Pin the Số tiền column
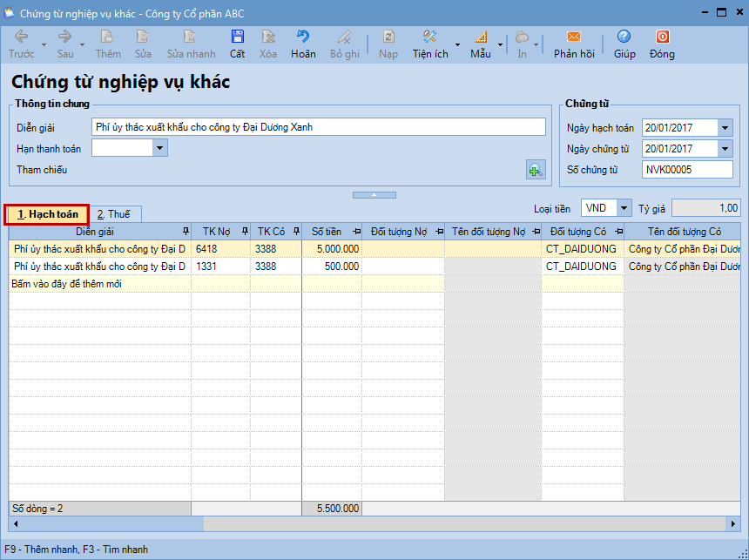 tap(355, 232)
